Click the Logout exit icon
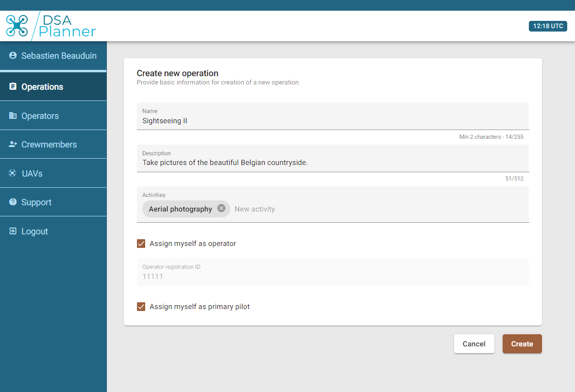 13,231
